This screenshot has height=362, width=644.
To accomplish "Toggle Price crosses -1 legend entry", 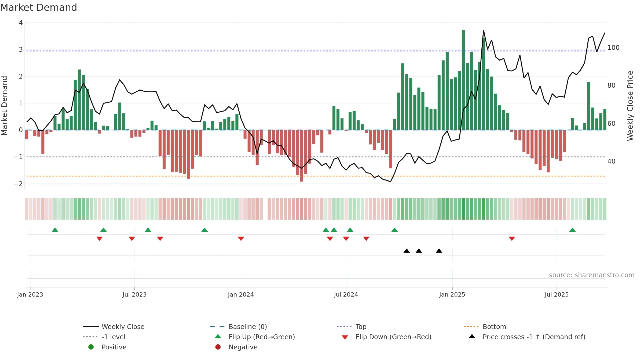I will (x=527, y=337).
